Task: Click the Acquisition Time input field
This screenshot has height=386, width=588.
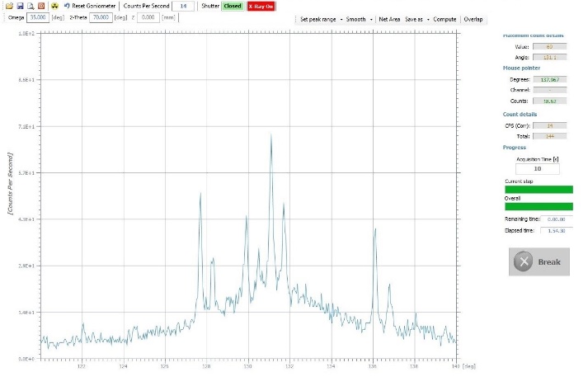Action: coord(538,169)
